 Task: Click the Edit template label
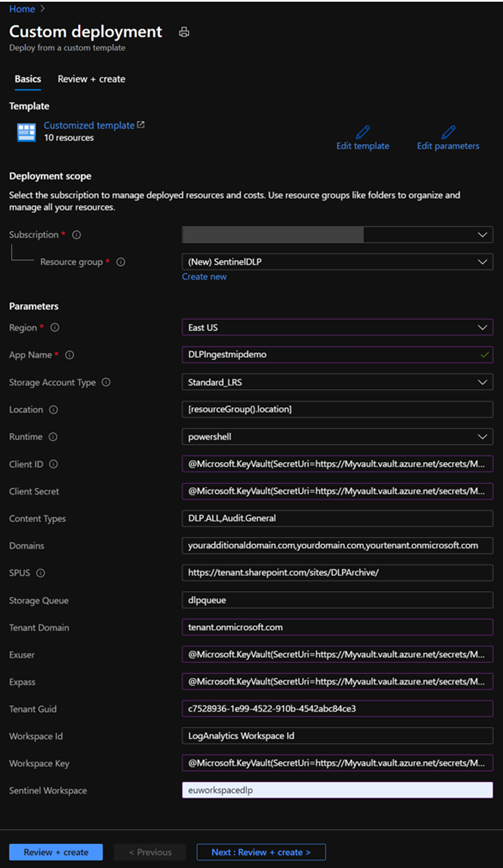[362, 146]
